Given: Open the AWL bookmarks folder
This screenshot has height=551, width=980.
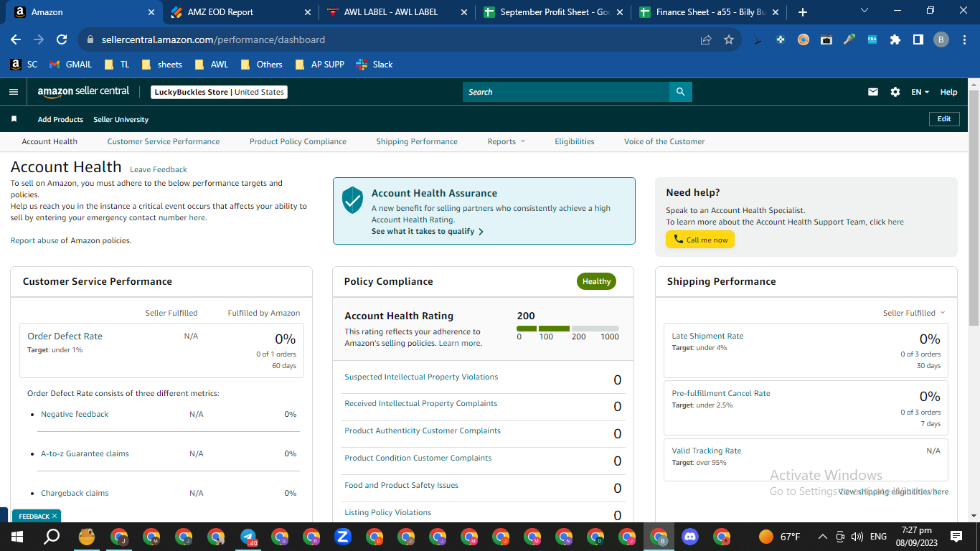Looking at the screenshot, I should click(212, 65).
